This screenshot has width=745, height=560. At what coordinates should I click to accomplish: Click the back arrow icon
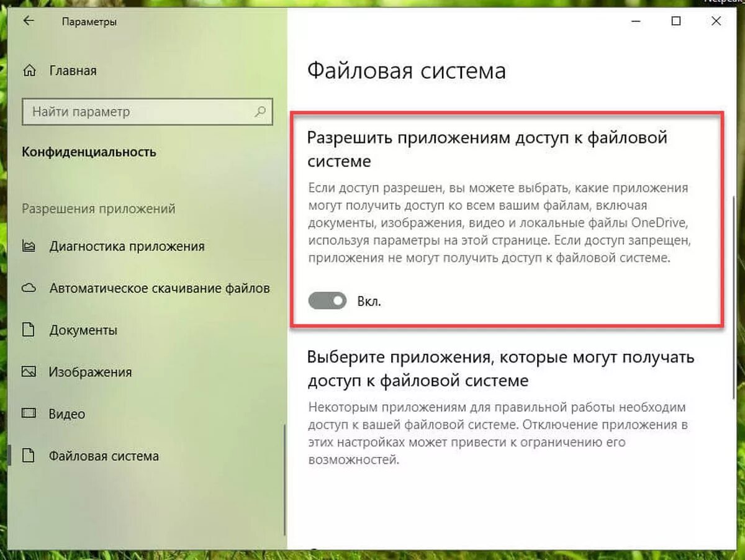click(x=29, y=21)
